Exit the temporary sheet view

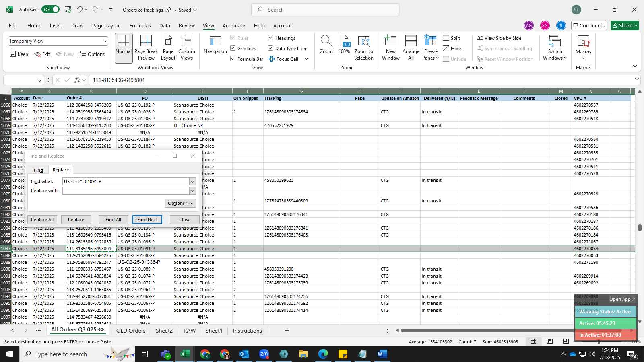tap(42, 54)
